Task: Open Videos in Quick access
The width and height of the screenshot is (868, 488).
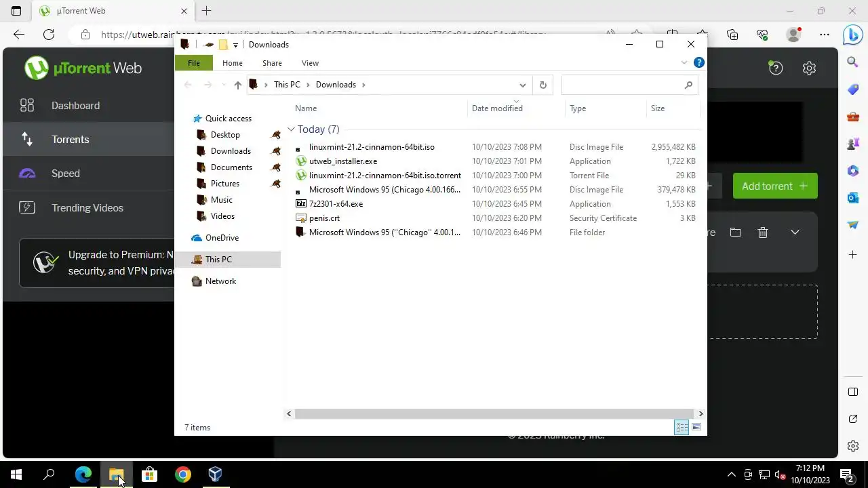Action: coord(222,216)
